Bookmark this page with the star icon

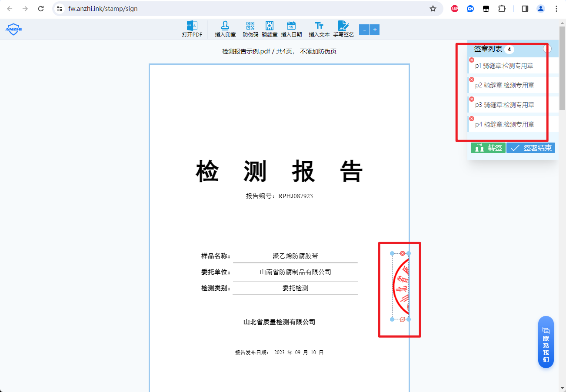click(x=433, y=8)
